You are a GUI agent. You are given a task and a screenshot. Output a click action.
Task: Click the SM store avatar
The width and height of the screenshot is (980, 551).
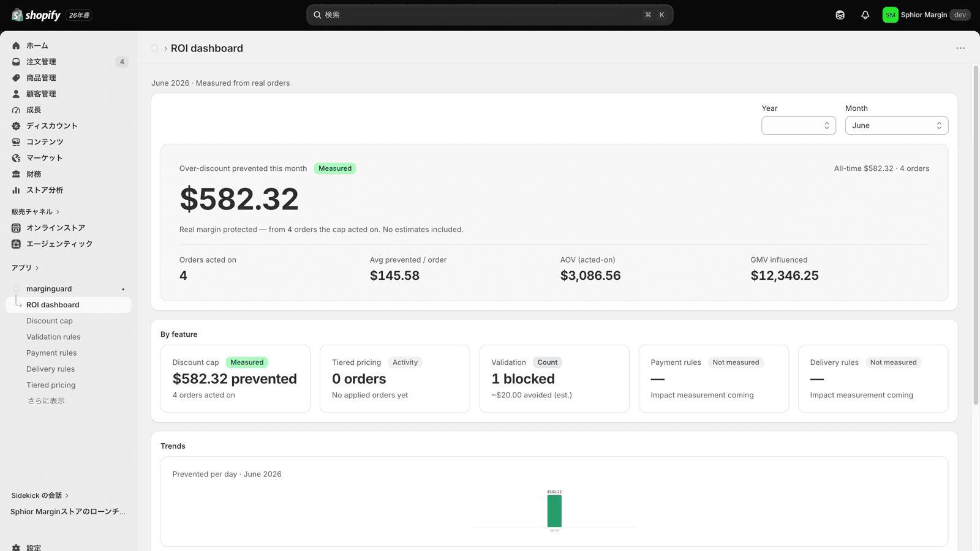(x=890, y=15)
